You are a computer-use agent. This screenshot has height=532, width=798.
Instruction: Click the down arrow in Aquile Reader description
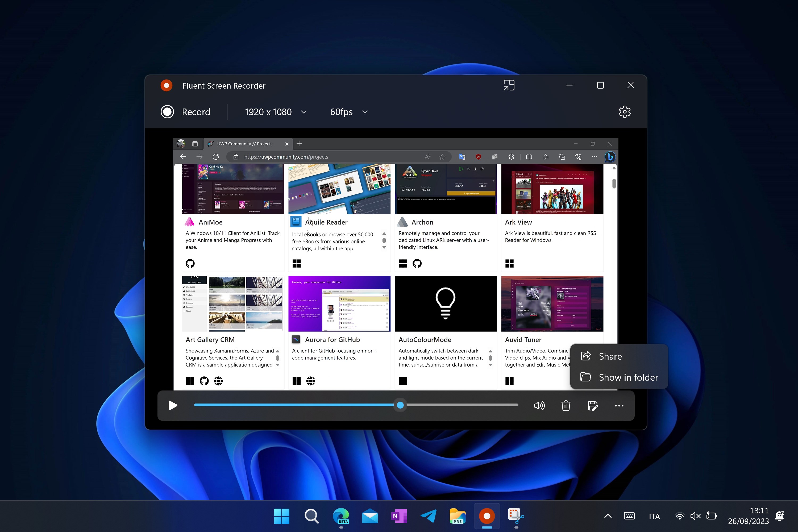tap(384, 247)
